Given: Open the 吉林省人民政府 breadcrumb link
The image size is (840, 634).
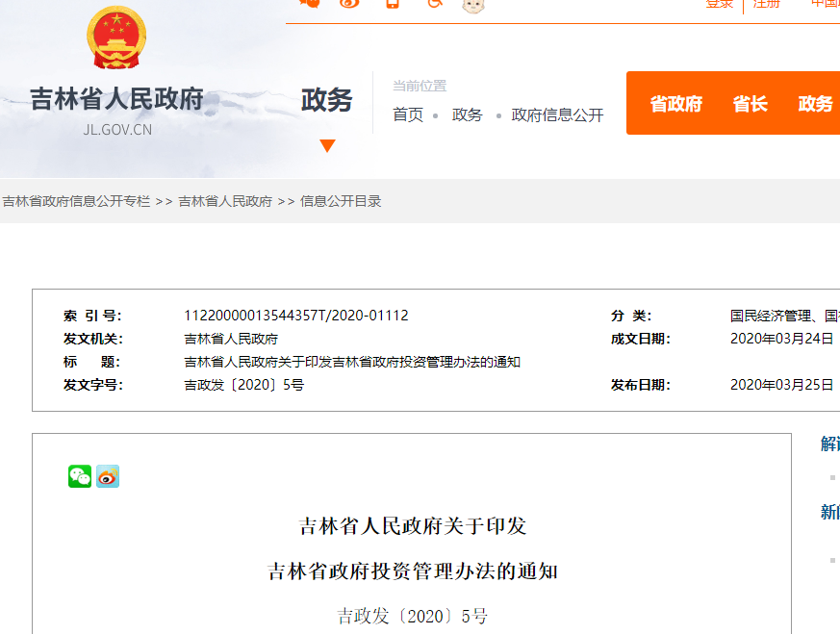Looking at the screenshot, I should [226, 202].
